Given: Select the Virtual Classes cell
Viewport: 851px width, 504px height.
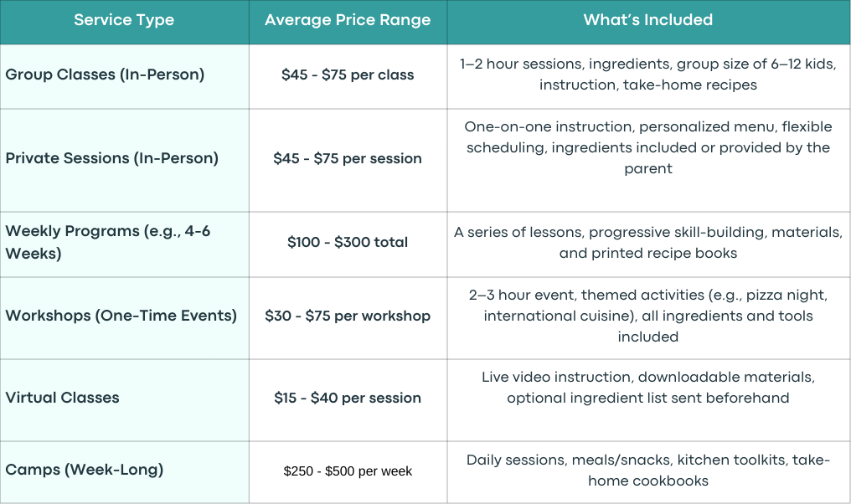Looking at the screenshot, I should [124, 400].
